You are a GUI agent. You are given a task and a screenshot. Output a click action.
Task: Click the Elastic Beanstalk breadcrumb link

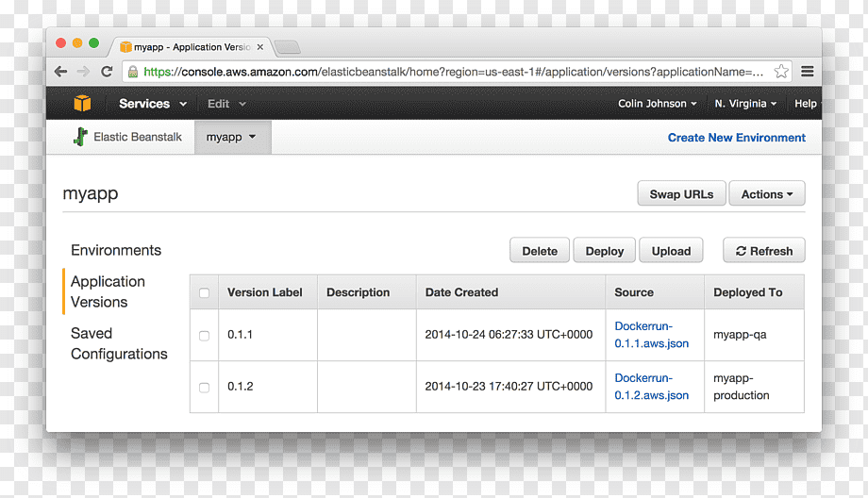click(138, 137)
